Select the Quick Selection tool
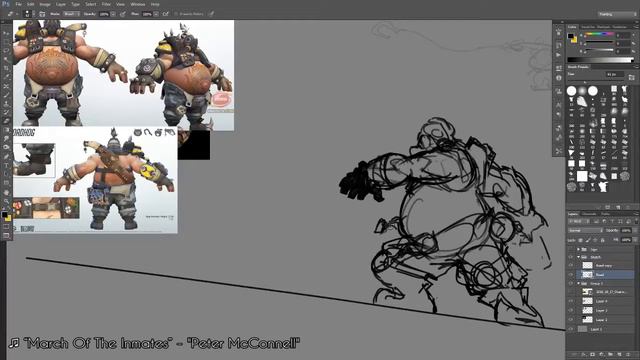Viewport: 640px width, 360px height. pyautogui.click(x=6, y=60)
